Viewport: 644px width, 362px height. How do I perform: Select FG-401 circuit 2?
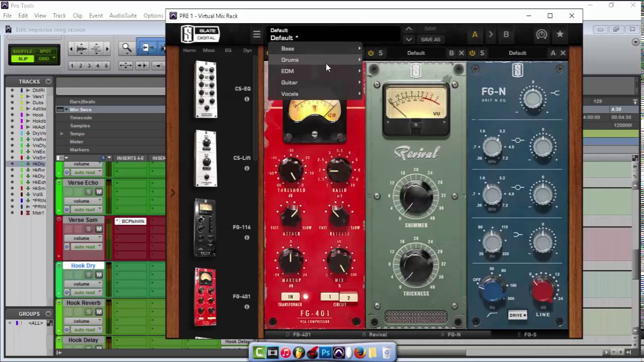point(348,298)
